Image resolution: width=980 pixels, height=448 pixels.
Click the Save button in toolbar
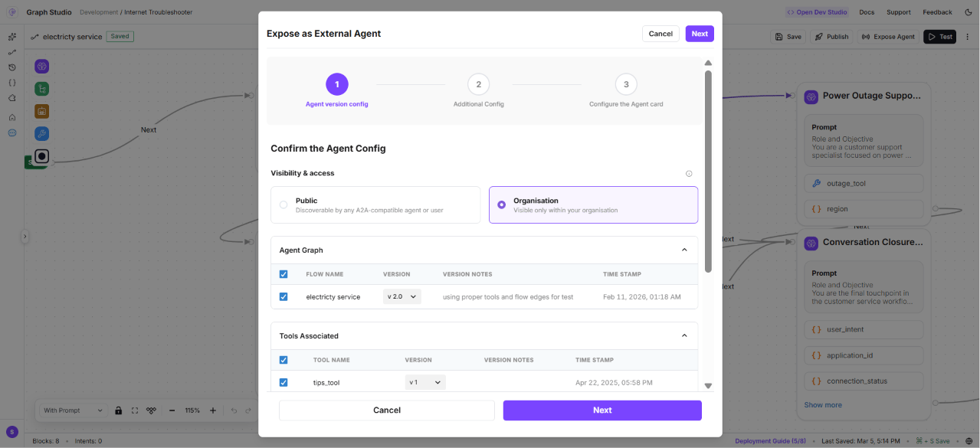point(788,37)
